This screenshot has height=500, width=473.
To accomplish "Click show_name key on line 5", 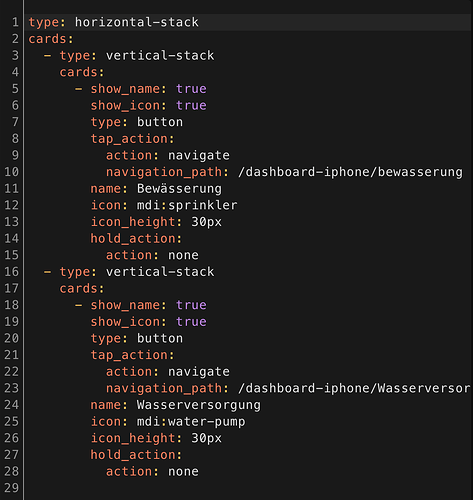I will (x=125, y=89).
